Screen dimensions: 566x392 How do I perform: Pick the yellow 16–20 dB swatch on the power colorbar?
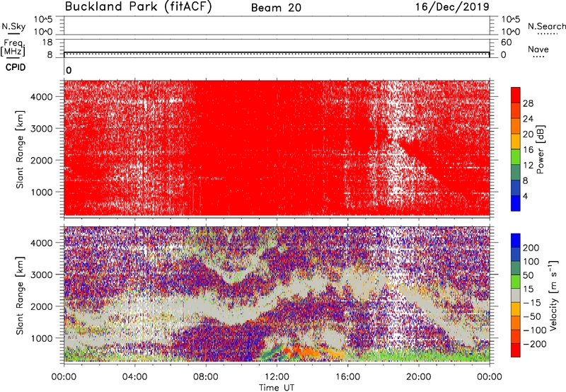(516, 142)
